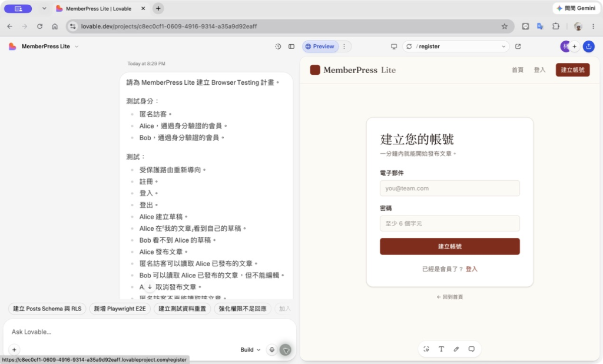Screen dimensions: 603x364
Task: Open the Chrome three-dot menu
Action: [594, 26]
